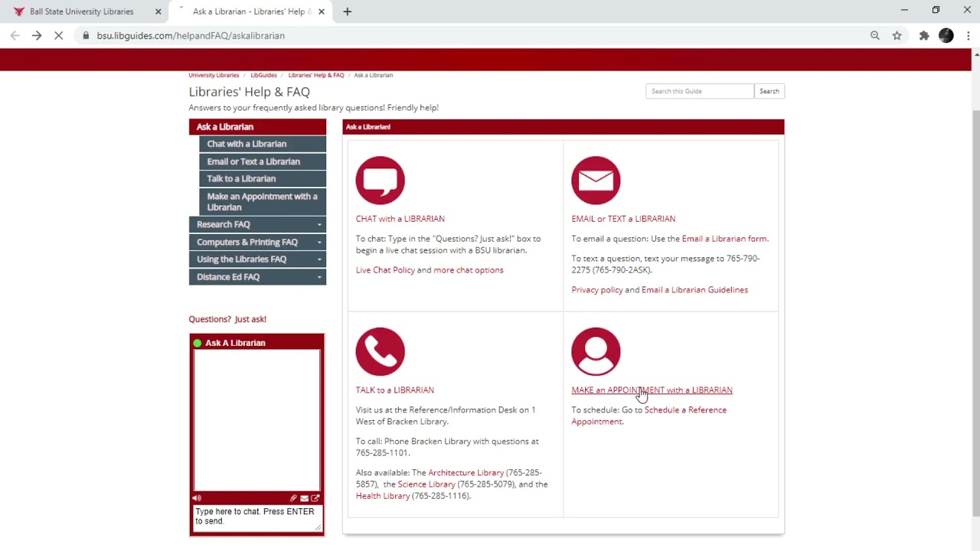Screen dimensions: 980x551
Task: Stop loading the page
Action: coord(58,35)
